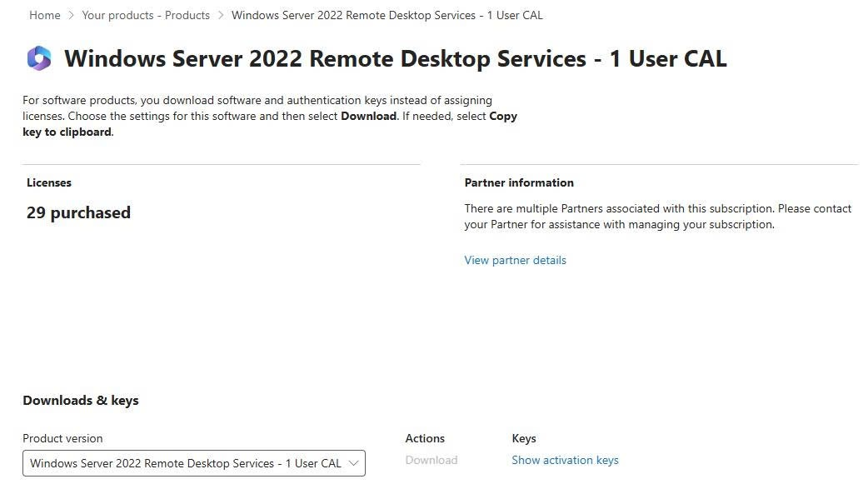This screenshot has width=868, height=489.
Task: Click the Product version field label
Action: click(x=62, y=439)
